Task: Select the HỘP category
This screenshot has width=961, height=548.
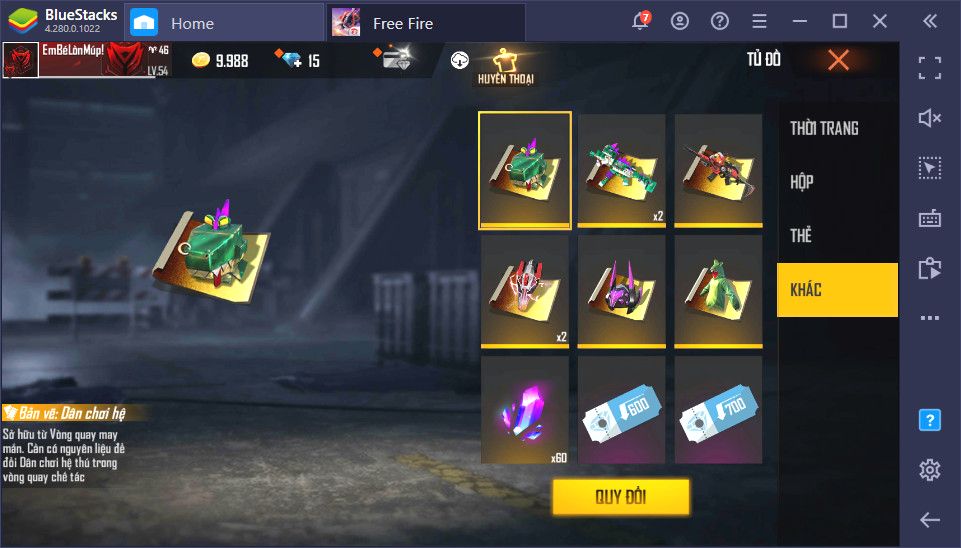Action: (x=802, y=181)
